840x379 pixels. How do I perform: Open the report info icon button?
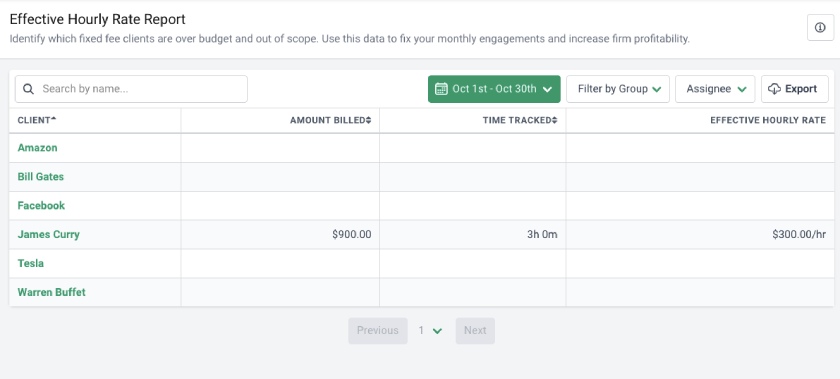point(820,28)
